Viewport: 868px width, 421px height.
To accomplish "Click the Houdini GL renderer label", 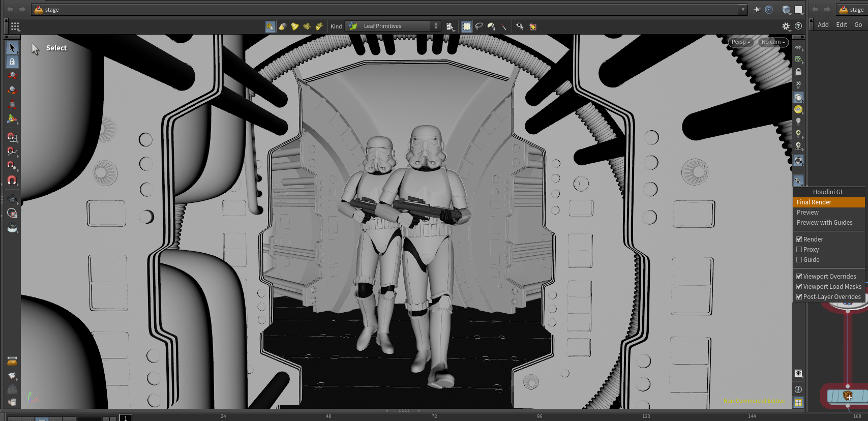I will tap(828, 192).
